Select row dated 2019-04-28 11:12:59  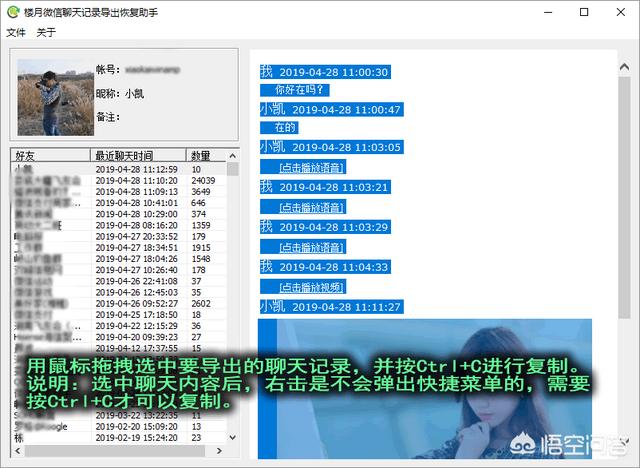[x=118, y=169]
